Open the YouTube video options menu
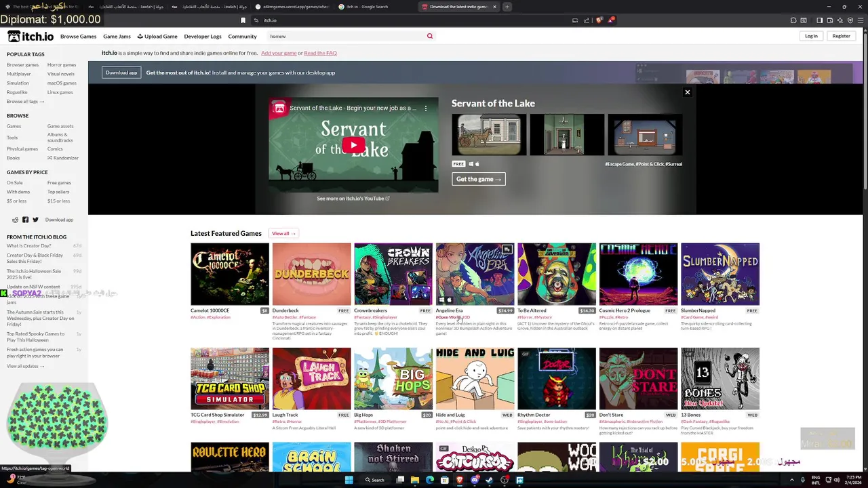The width and height of the screenshot is (868, 488). (426, 108)
